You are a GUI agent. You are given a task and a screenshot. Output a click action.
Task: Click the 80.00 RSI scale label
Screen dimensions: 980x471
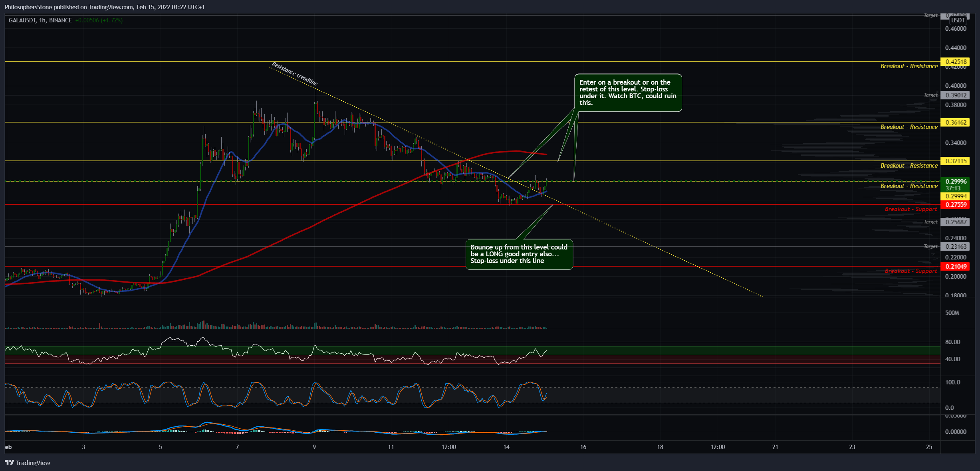click(x=952, y=342)
